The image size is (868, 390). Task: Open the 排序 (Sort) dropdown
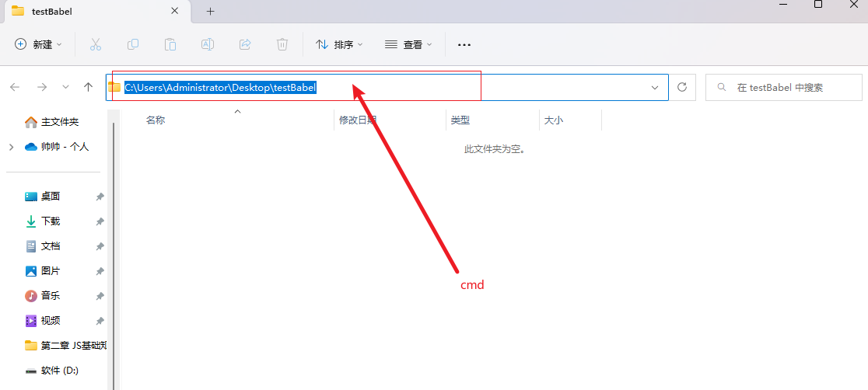point(339,45)
